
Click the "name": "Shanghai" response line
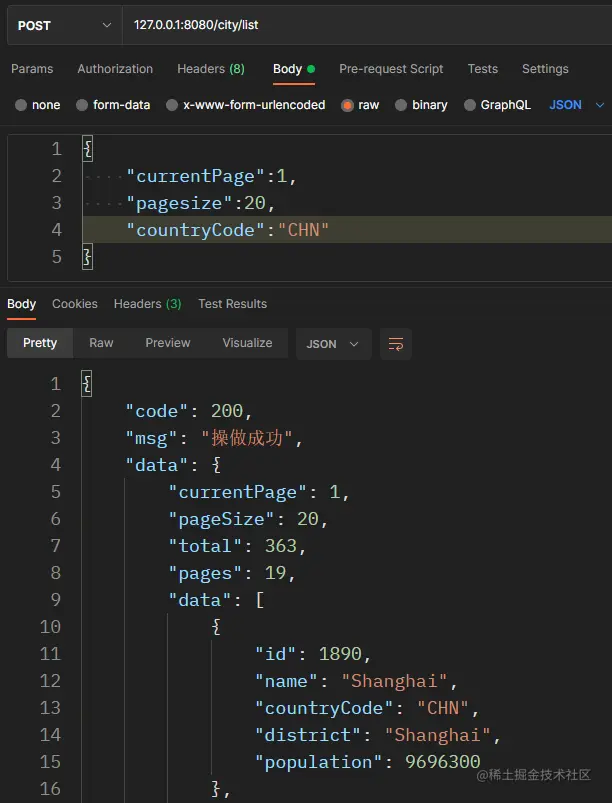356,681
